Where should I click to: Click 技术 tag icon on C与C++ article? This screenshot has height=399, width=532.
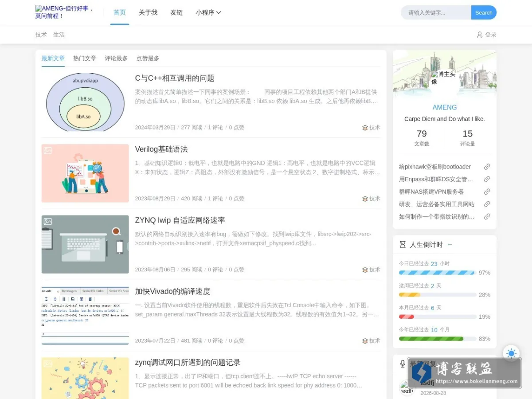tap(365, 128)
